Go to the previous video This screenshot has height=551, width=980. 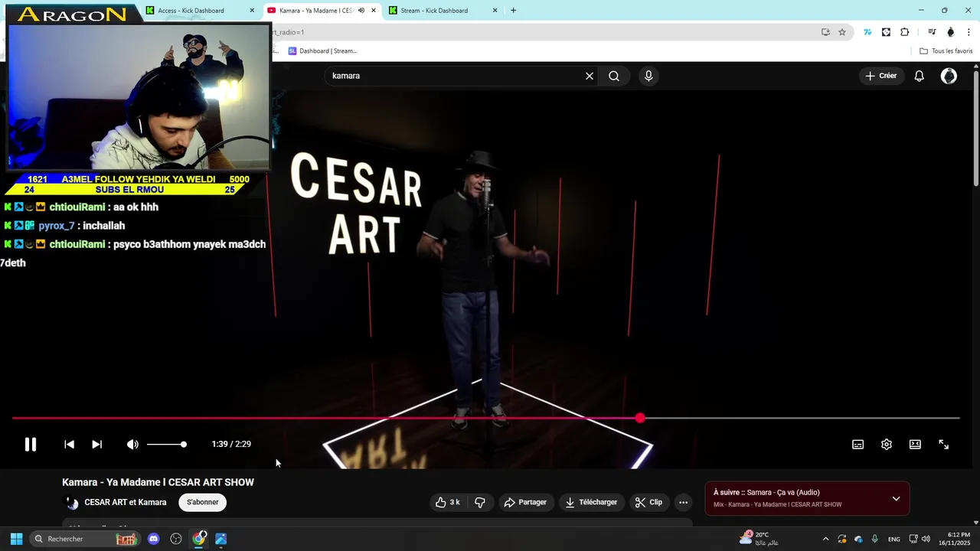(69, 445)
